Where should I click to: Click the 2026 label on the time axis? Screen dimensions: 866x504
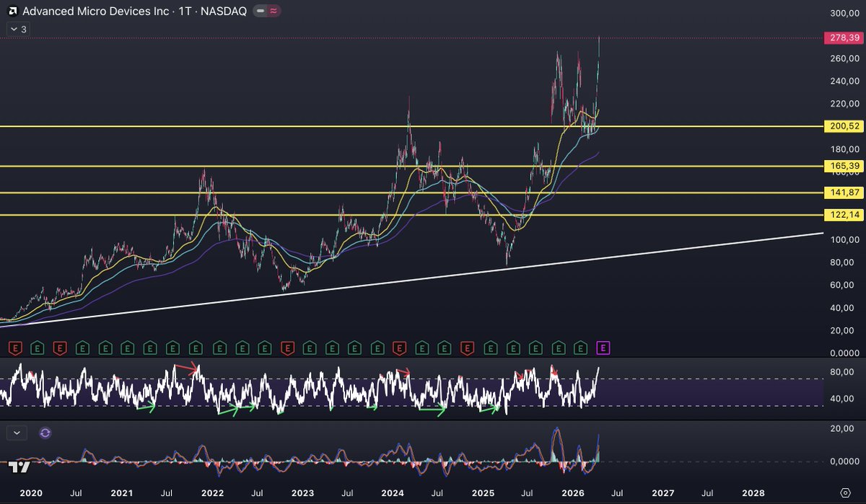(x=573, y=493)
